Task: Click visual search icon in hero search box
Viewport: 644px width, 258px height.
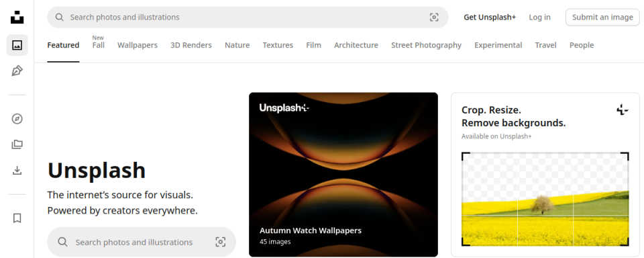Action: (x=221, y=242)
